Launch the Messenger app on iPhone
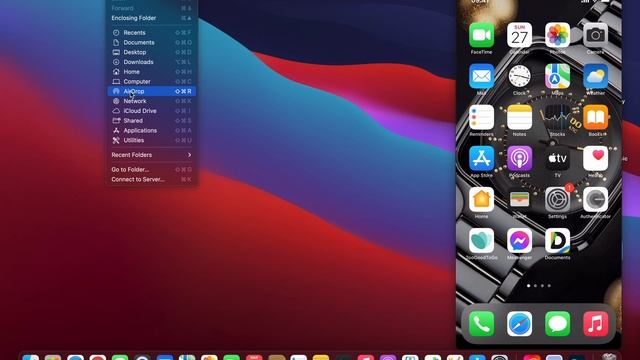 [x=519, y=241]
